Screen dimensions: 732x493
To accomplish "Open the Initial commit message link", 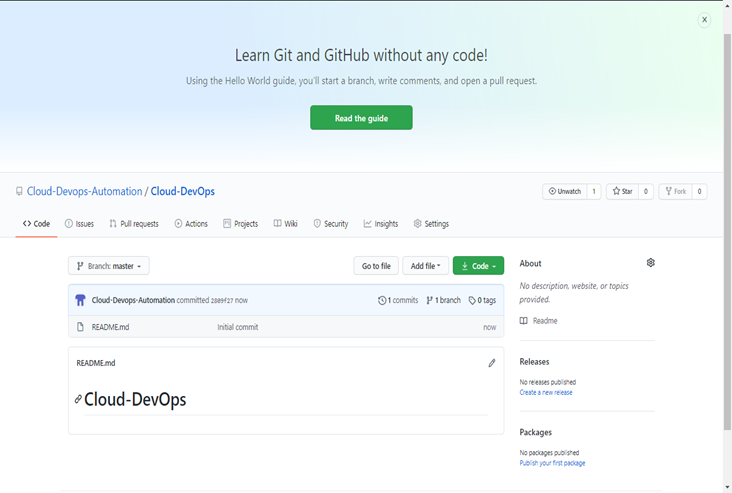I will (238, 327).
